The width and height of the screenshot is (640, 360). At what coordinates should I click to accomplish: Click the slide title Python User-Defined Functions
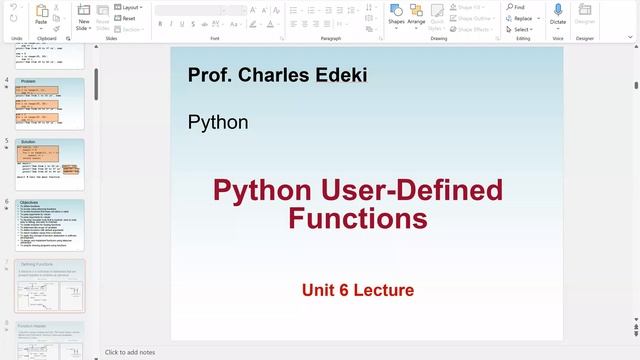click(358, 204)
